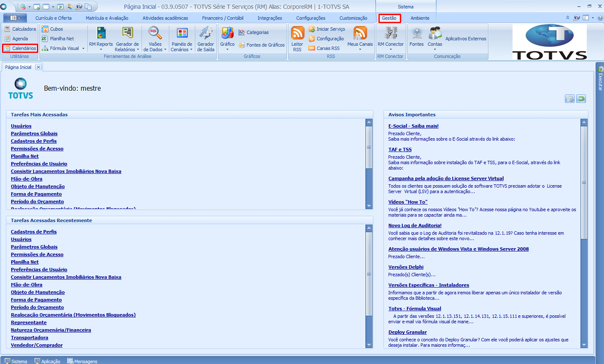Expand the Gráfico dropdown
The image size is (604, 364).
coord(227,50)
